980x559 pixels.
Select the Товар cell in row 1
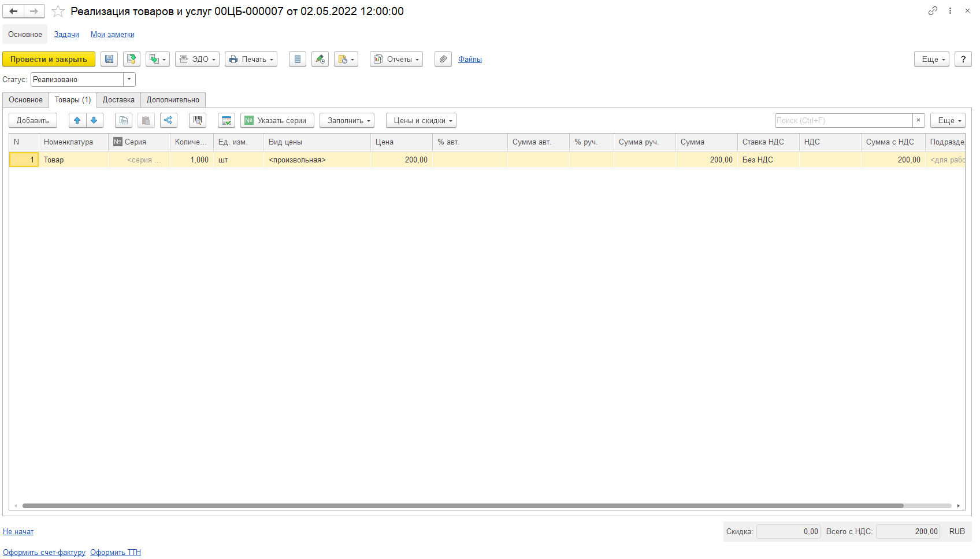(x=73, y=160)
